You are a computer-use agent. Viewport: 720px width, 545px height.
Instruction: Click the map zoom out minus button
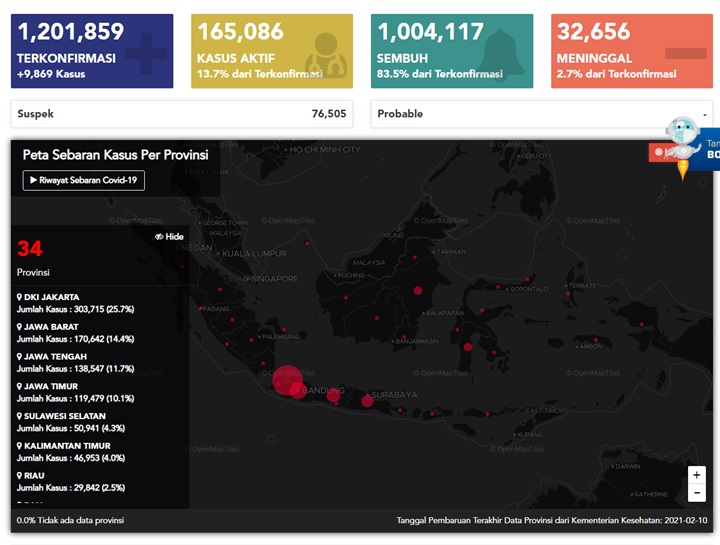[697, 493]
